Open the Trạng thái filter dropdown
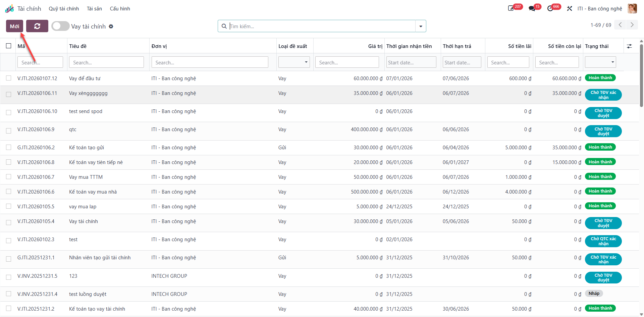This screenshot has height=317, width=644. coord(600,62)
